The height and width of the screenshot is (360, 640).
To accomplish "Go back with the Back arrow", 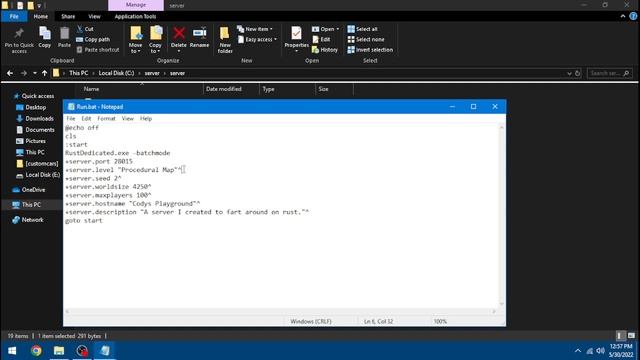I will pos(10,73).
